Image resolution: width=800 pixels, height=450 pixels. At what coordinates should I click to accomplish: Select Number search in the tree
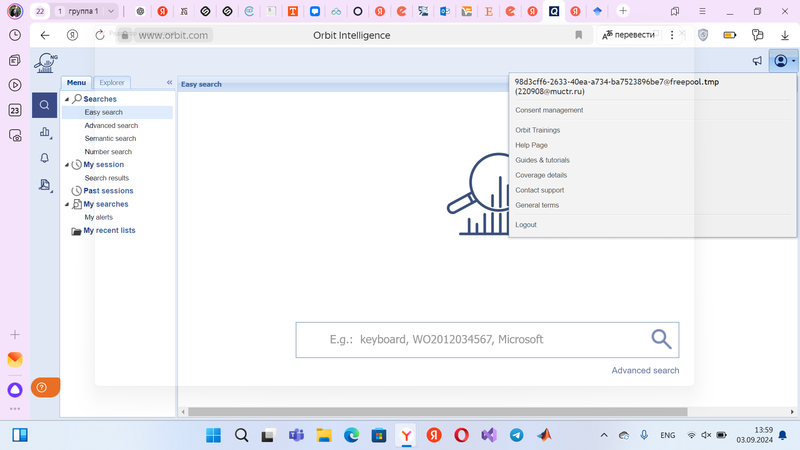(x=108, y=152)
